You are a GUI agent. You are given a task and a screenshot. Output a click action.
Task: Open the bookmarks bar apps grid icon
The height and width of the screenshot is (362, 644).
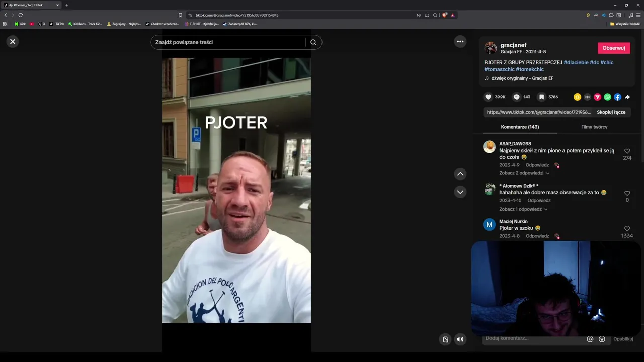[x=5, y=24]
